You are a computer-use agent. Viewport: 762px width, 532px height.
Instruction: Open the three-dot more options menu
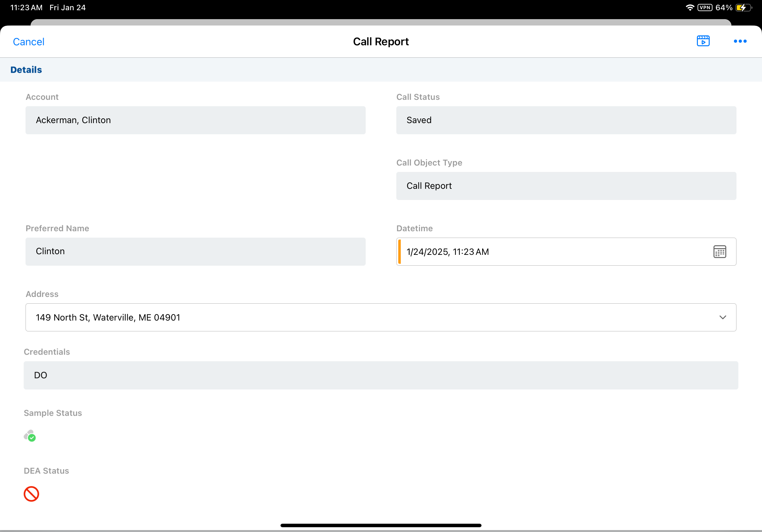click(740, 41)
